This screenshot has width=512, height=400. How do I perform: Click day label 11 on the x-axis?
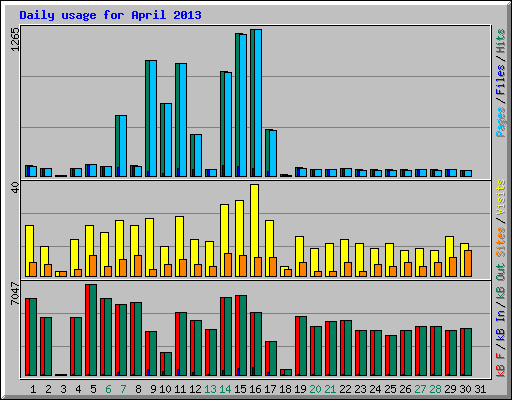coord(180,389)
